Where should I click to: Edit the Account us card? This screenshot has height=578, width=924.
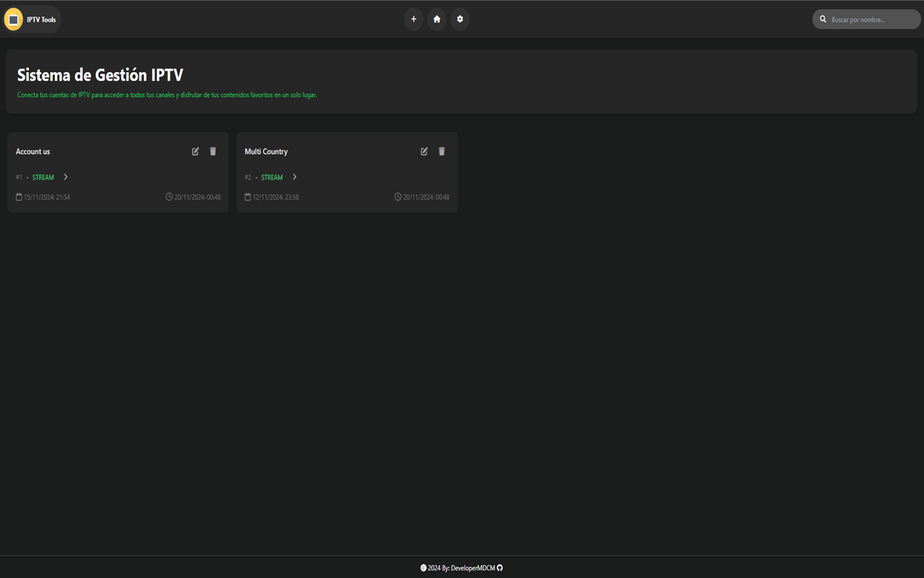pyautogui.click(x=196, y=152)
